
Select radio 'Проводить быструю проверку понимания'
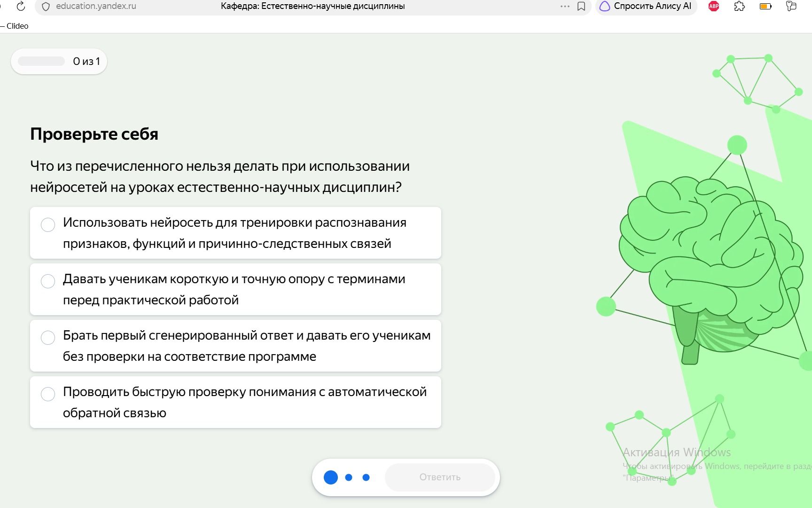tap(48, 394)
